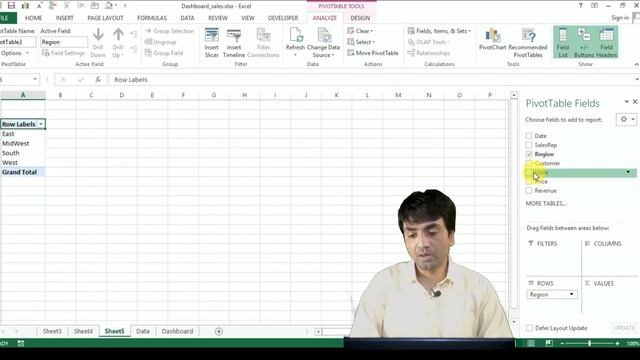Image resolution: width=640 pixels, height=360 pixels.
Task: Check the SalesRep field checkbox
Action: pos(529,145)
